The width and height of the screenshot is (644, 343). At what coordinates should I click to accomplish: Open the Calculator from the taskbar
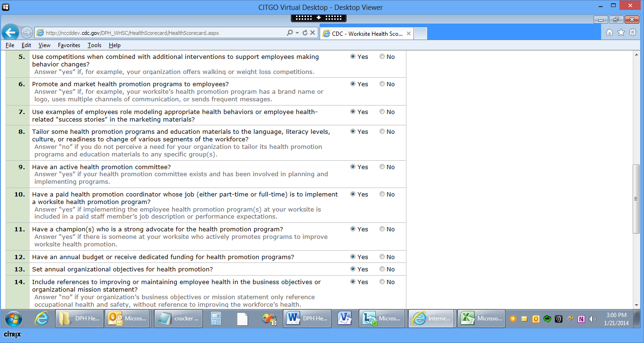pyautogui.click(x=216, y=319)
